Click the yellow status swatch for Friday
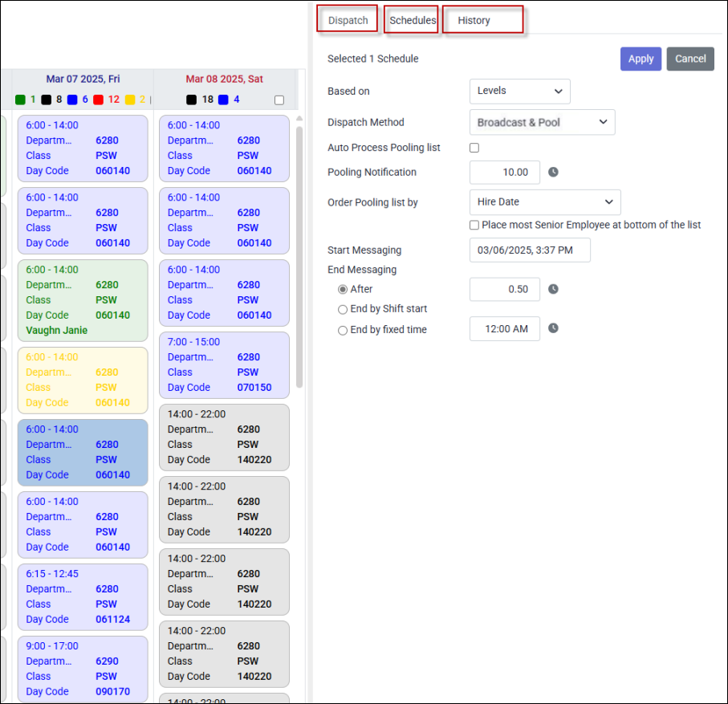Viewport: 728px width, 704px height. [130, 100]
